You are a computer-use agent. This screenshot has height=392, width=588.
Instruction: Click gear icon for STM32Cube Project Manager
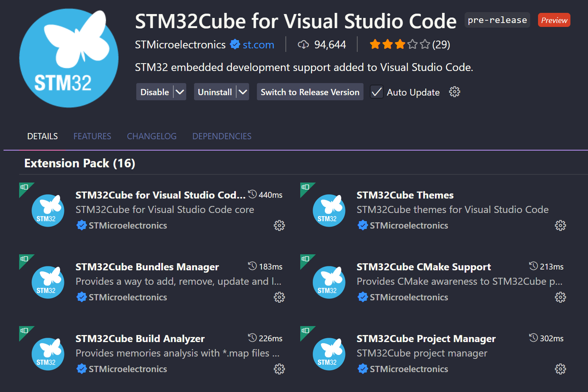click(560, 369)
